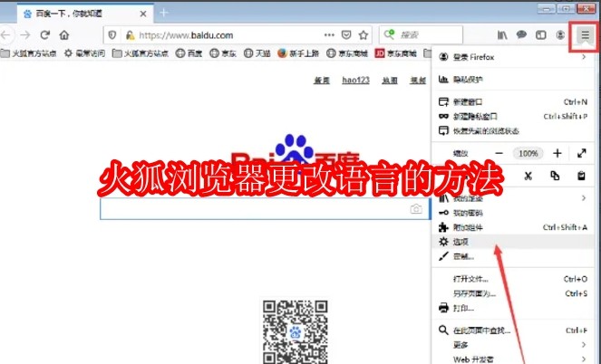
Task: Choose 新建窗口 menu item
Action: tap(513, 101)
